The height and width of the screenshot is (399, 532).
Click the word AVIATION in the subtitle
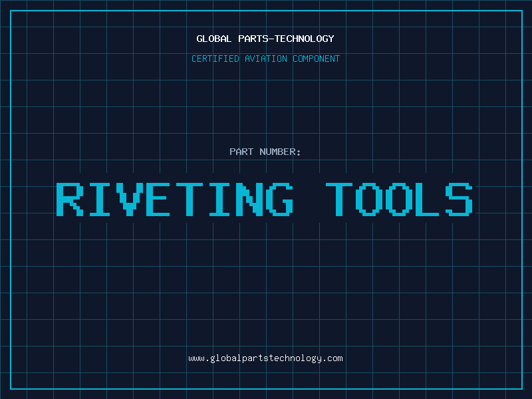tap(265, 59)
